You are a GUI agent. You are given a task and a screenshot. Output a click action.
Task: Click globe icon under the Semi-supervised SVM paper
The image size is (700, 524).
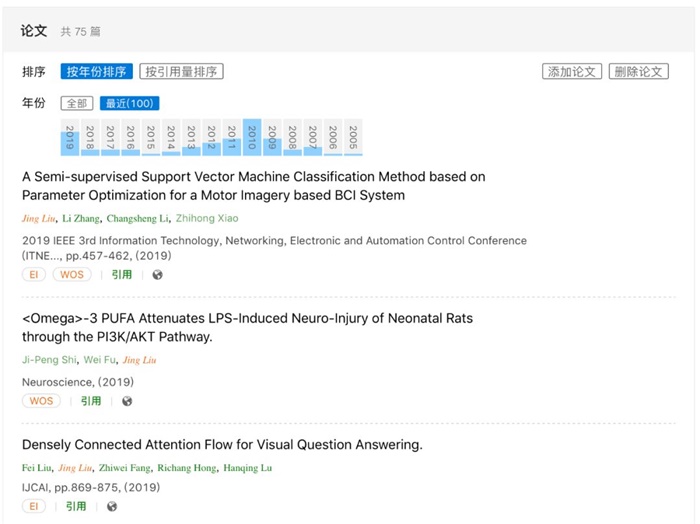click(x=157, y=275)
